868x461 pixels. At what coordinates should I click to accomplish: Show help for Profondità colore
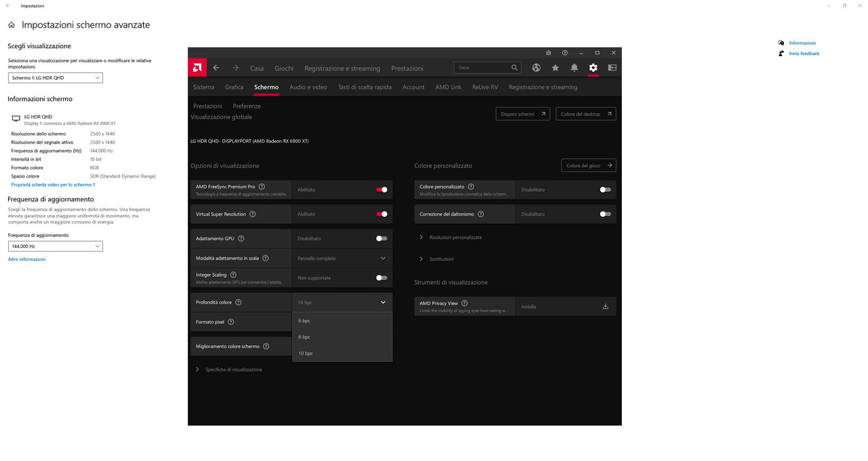238,302
